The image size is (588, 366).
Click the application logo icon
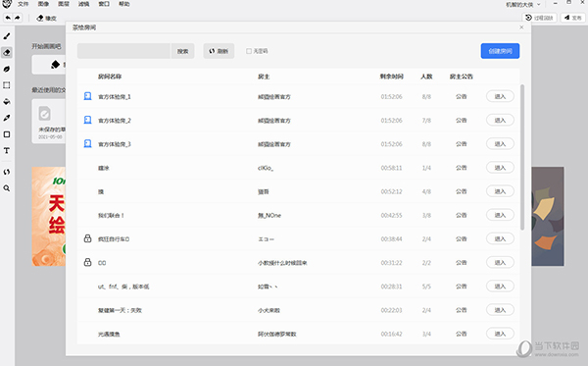(x=7, y=4)
